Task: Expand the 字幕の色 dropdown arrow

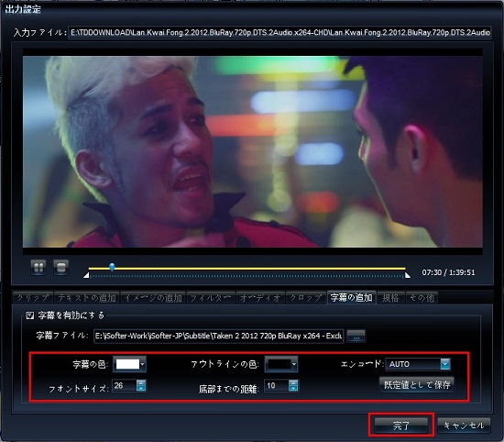Action: click(143, 364)
